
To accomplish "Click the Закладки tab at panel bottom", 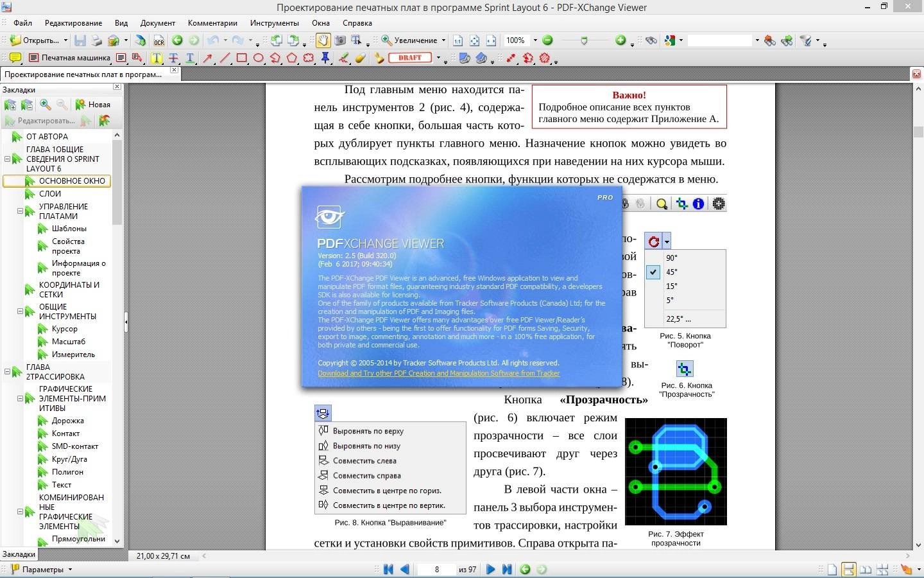I will [19, 554].
